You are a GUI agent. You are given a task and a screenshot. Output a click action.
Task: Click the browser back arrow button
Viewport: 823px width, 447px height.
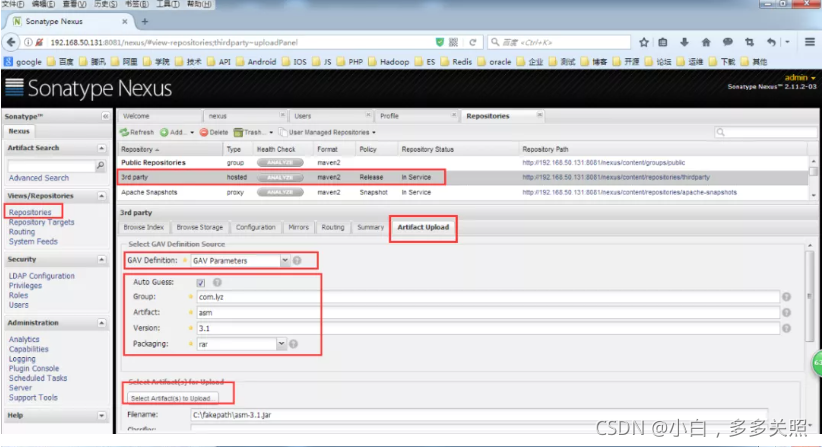(x=12, y=42)
